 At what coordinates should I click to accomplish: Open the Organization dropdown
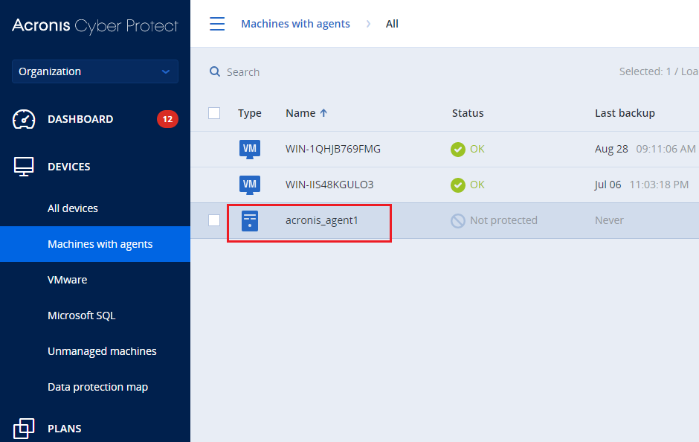tap(95, 71)
